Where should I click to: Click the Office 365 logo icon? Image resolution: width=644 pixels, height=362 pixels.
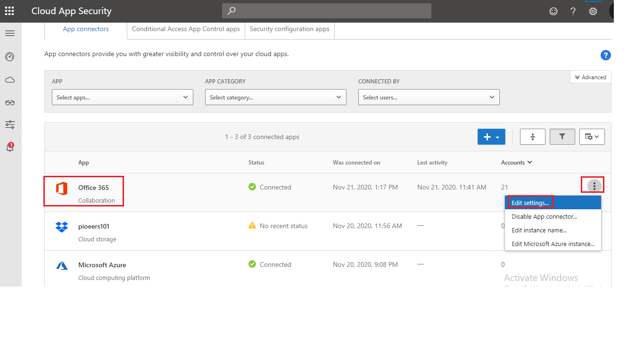62,188
